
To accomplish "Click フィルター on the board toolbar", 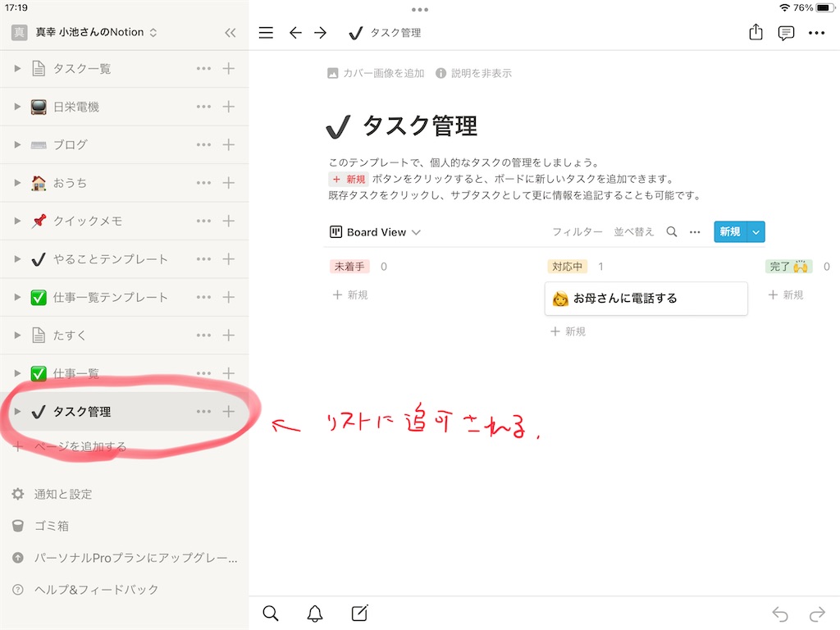I will pyautogui.click(x=577, y=232).
